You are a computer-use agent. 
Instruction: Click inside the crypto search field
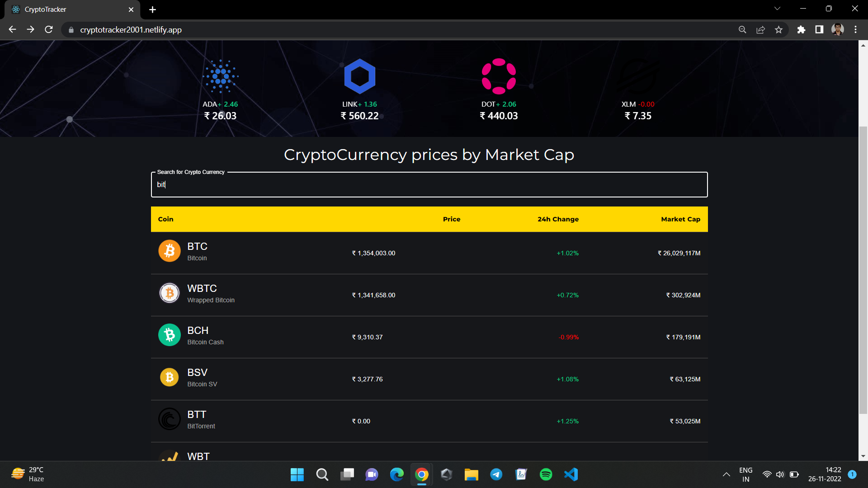click(x=429, y=185)
